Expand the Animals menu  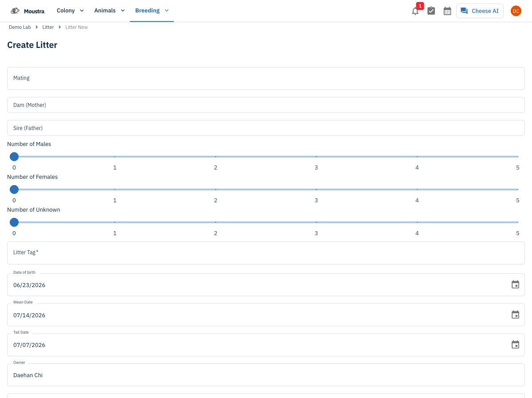coord(110,11)
